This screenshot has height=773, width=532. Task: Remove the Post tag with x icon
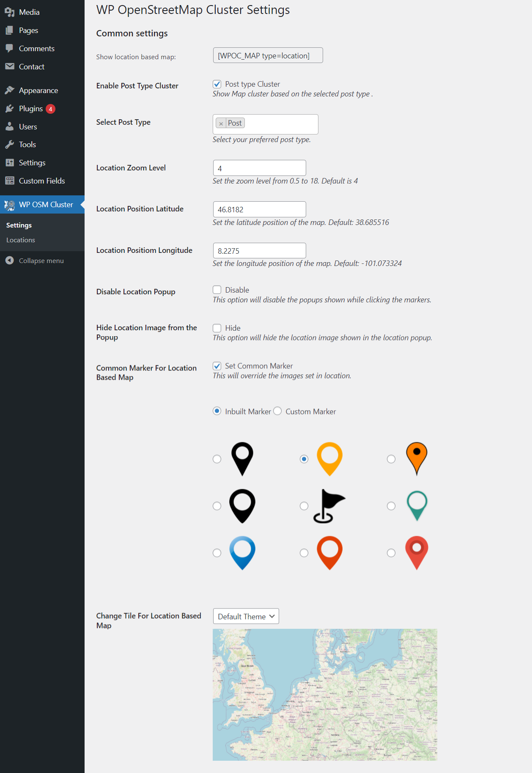(x=221, y=123)
